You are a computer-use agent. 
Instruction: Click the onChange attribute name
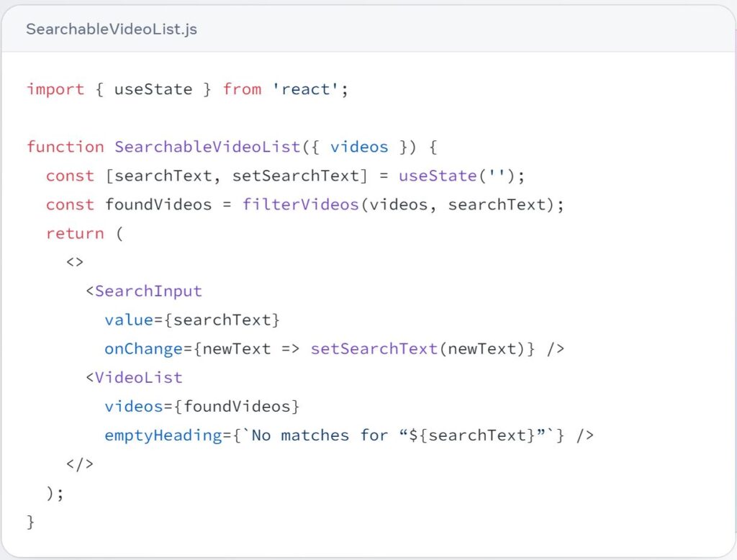click(143, 348)
